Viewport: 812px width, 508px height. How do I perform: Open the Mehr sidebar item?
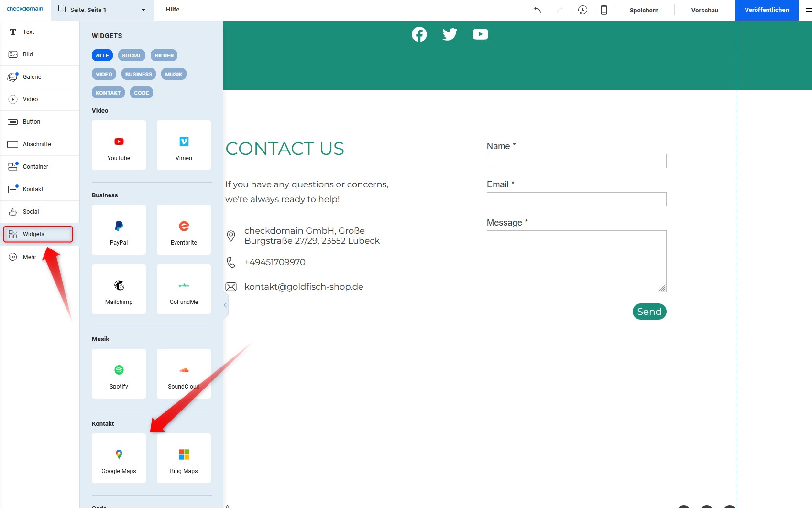[x=30, y=257]
